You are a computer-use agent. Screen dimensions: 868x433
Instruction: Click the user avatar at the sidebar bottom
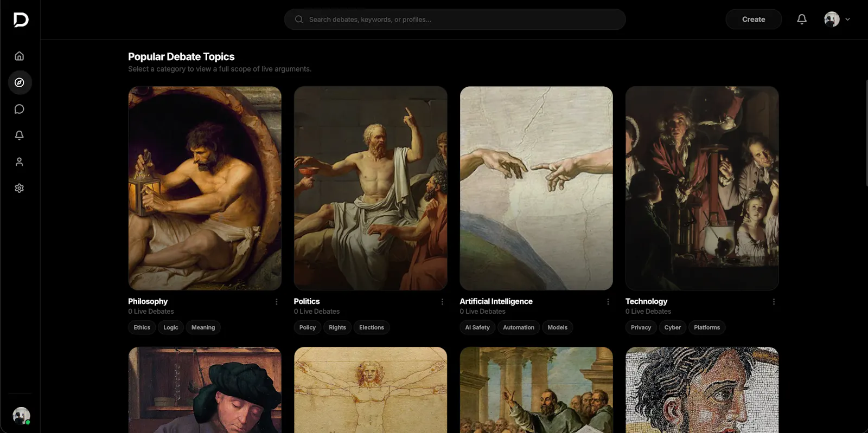(x=21, y=416)
